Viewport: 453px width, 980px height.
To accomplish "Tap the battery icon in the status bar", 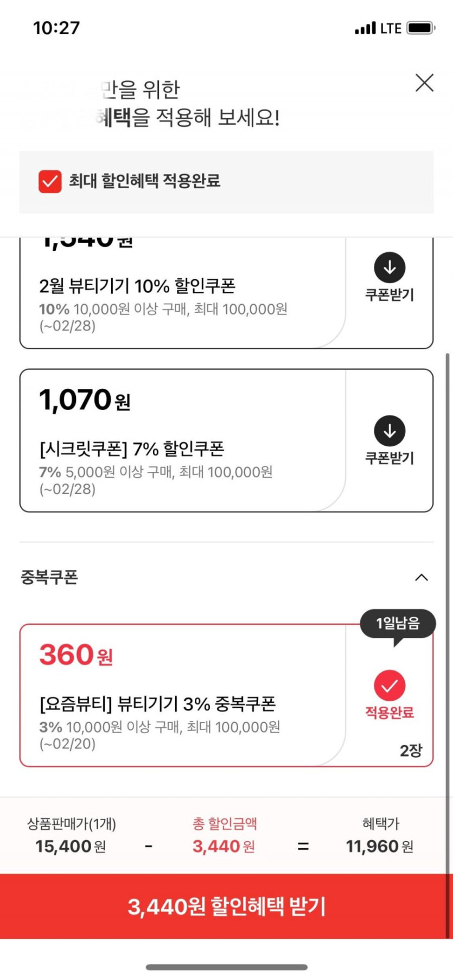I will coord(421,28).
